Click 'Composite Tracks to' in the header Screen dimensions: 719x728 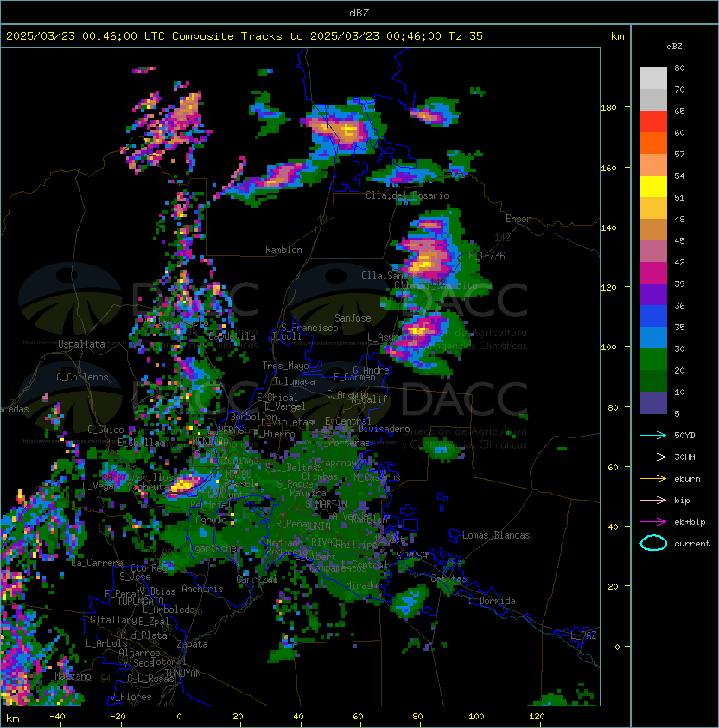pyautogui.click(x=237, y=36)
